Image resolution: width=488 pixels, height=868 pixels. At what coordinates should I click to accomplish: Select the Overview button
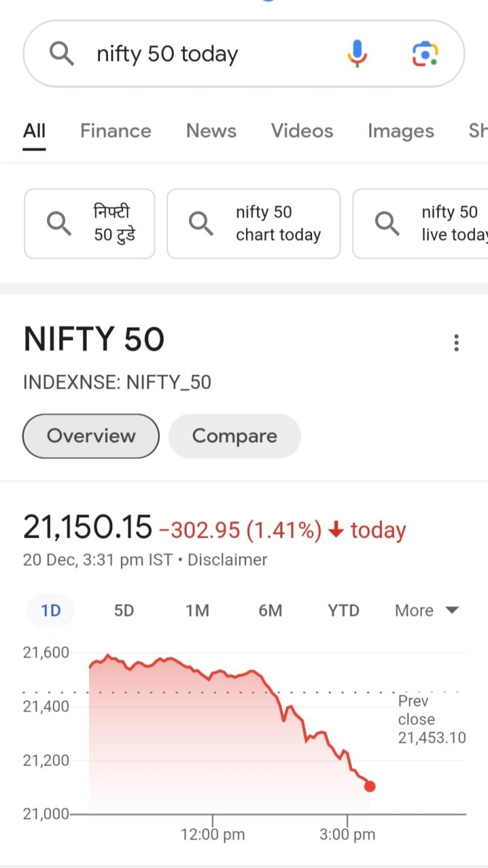(91, 436)
